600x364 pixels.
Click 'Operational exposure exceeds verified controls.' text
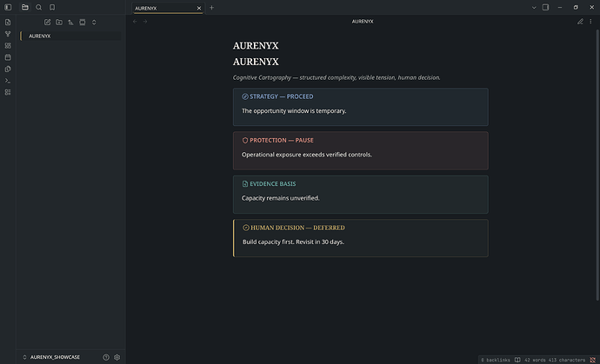click(x=306, y=155)
